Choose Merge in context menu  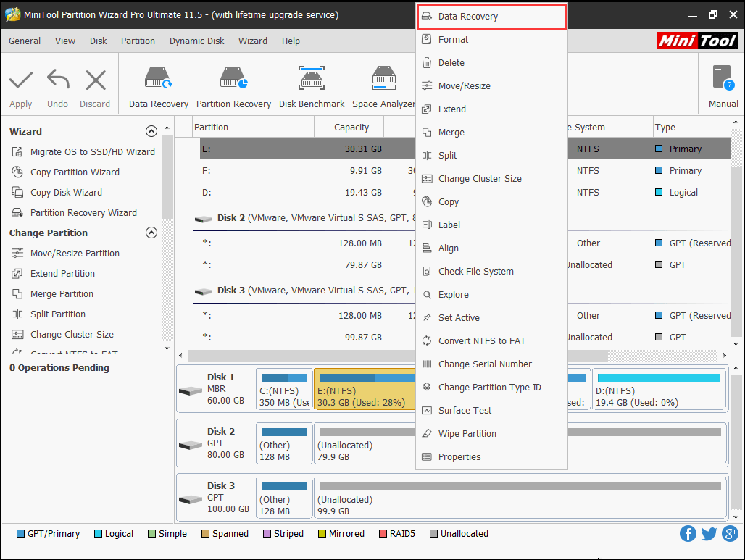tap(492, 133)
